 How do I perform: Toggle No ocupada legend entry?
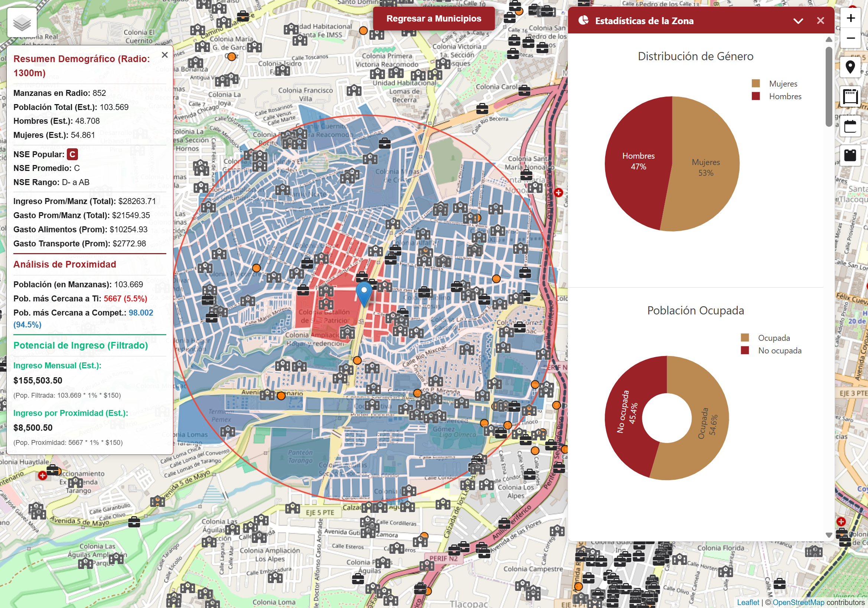pos(779,351)
